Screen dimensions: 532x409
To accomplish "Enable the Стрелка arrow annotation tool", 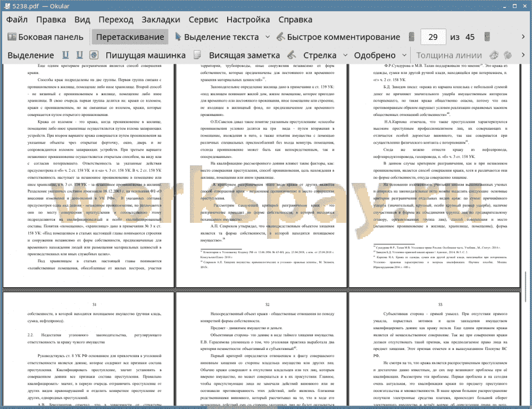I will pos(320,55).
